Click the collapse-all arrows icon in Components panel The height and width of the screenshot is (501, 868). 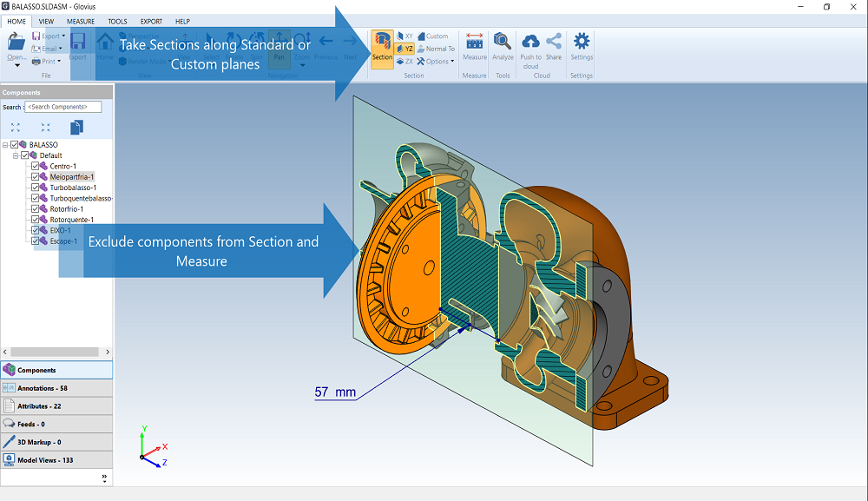click(45, 128)
